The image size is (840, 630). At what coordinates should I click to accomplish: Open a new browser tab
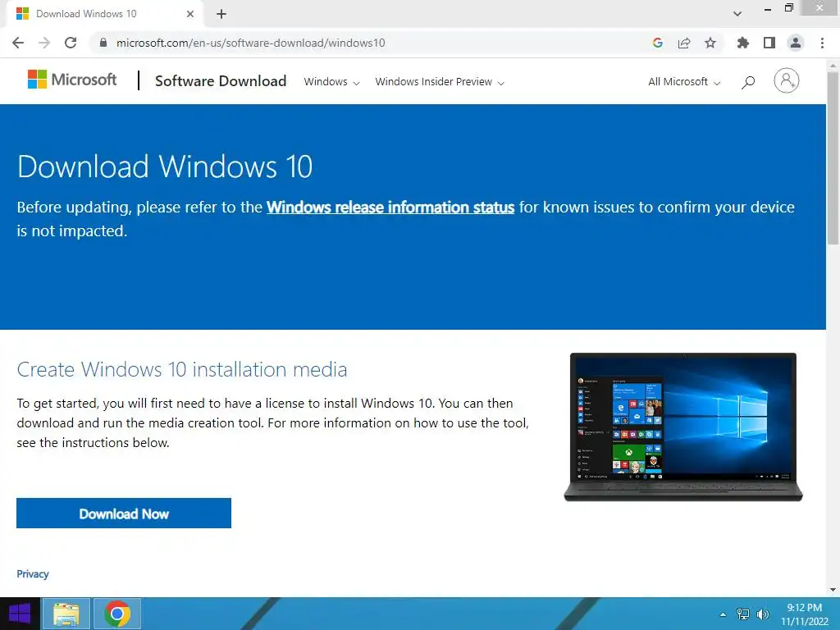click(x=221, y=14)
